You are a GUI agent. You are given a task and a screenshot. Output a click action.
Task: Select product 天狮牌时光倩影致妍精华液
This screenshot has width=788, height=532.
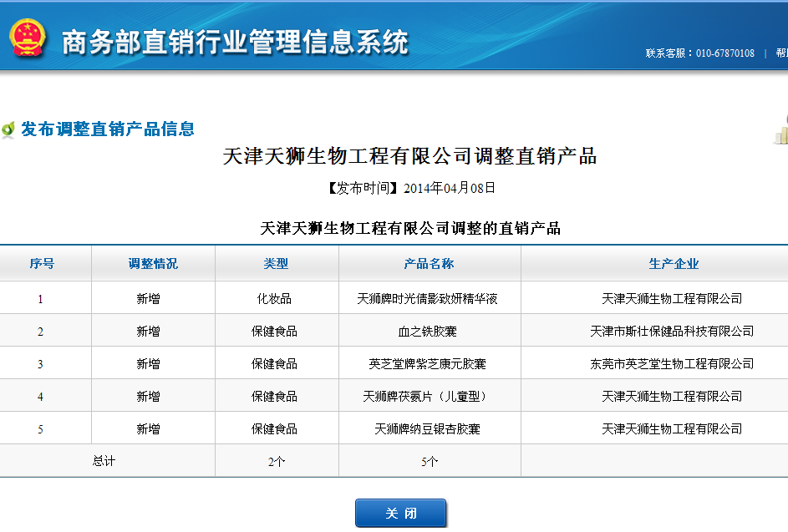(x=427, y=299)
